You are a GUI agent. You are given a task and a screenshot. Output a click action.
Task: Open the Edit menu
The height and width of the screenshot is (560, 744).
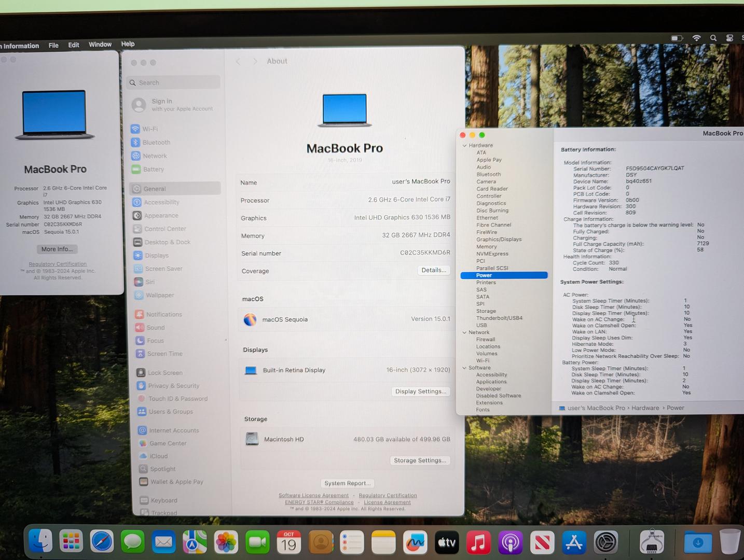pos(74,45)
